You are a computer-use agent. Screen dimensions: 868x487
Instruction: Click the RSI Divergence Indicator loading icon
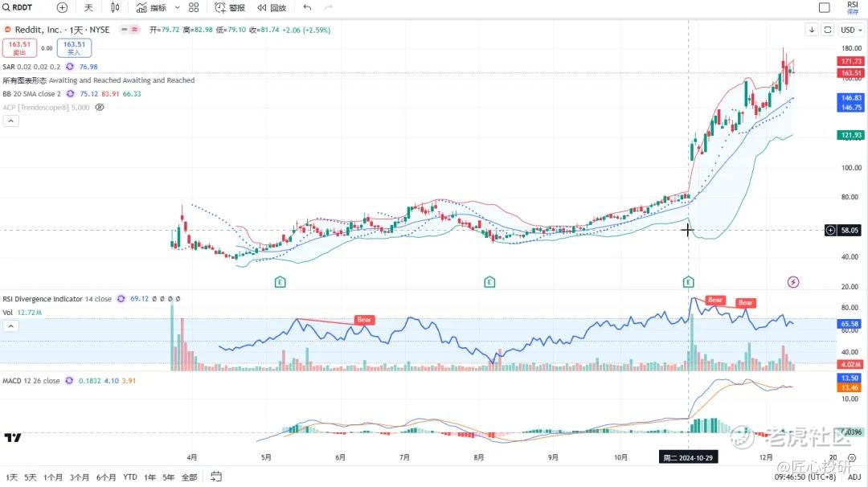click(121, 299)
